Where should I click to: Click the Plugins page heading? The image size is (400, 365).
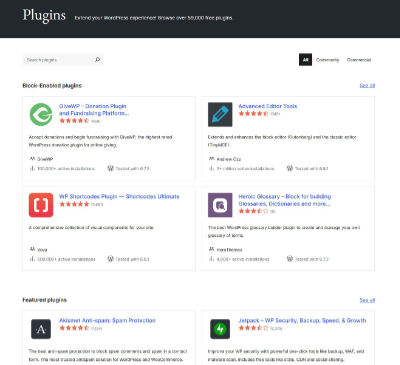click(x=44, y=15)
